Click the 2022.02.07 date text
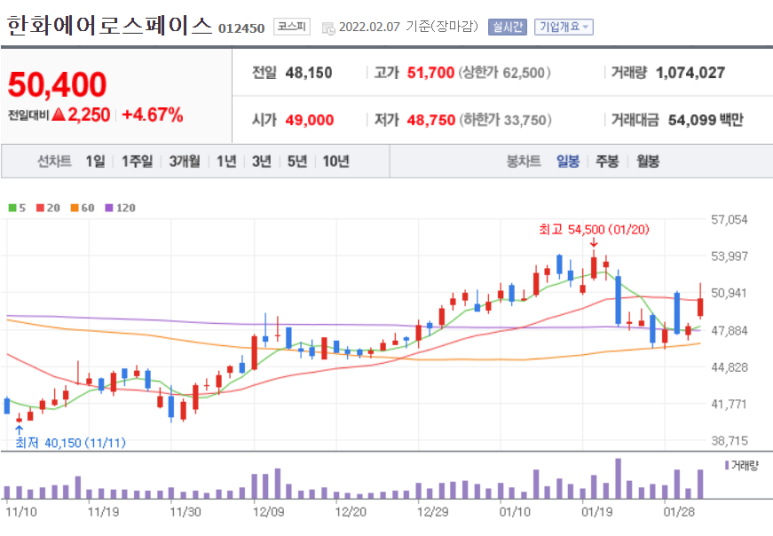This screenshot has height=536, width=773. click(369, 27)
